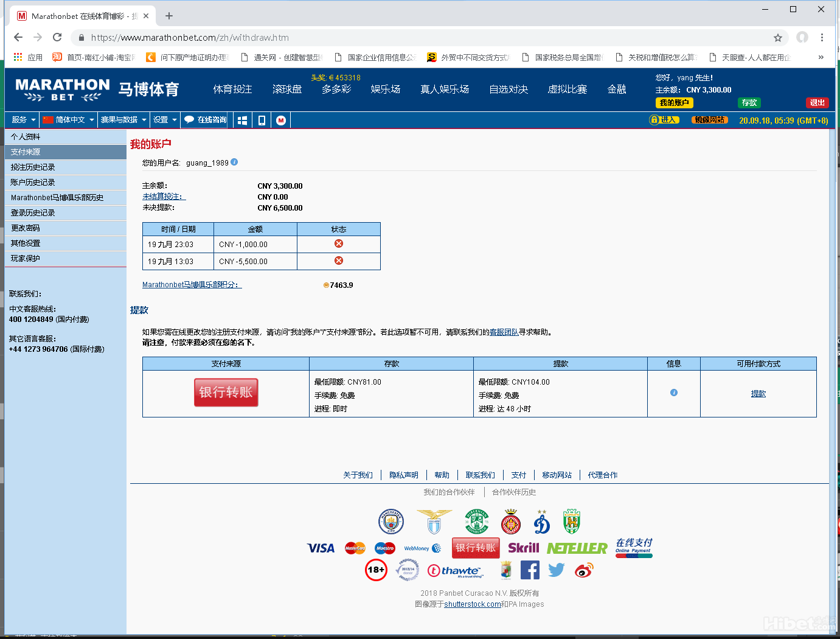Click the Windows app icon in toolbar
Viewport: 840px width, 639px height.
coord(242,120)
